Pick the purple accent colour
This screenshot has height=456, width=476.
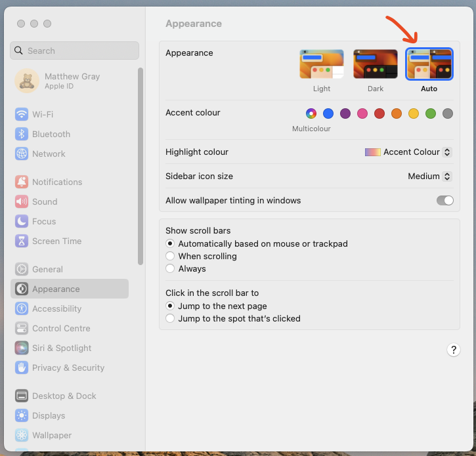pyautogui.click(x=345, y=114)
